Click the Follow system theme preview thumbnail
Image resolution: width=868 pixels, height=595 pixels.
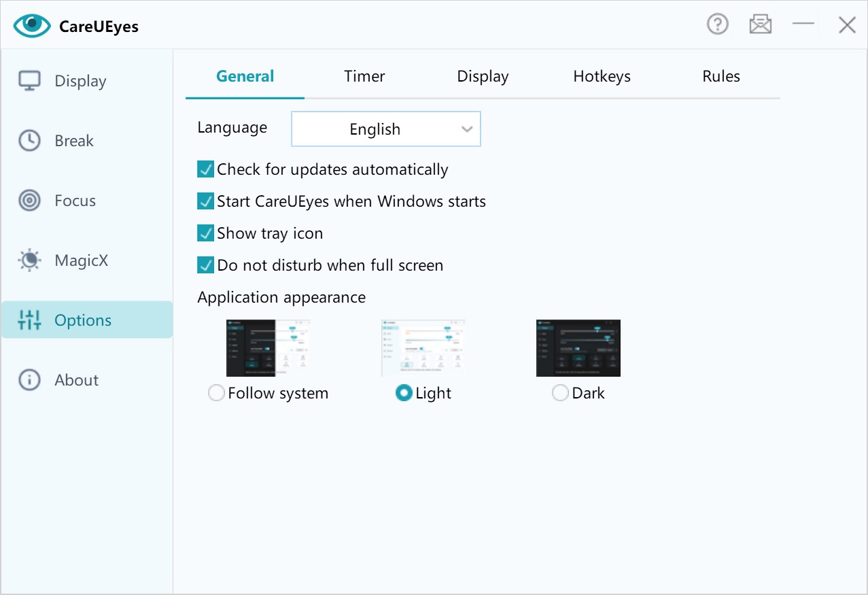(268, 348)
